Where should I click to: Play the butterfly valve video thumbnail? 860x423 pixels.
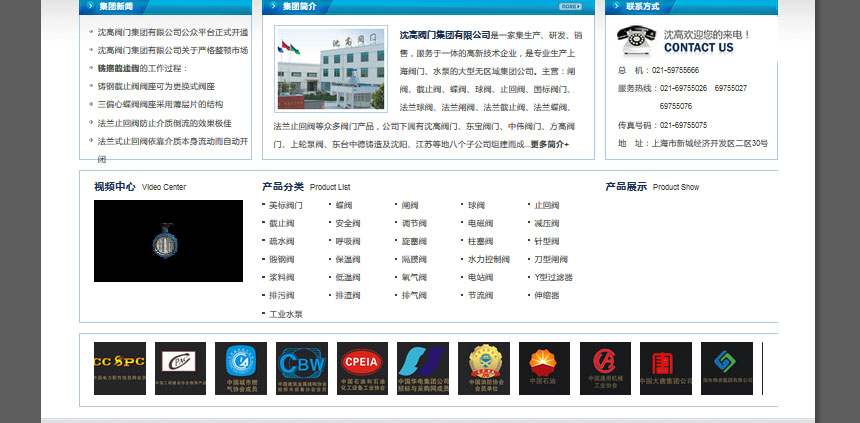click(x=168, y=241)
